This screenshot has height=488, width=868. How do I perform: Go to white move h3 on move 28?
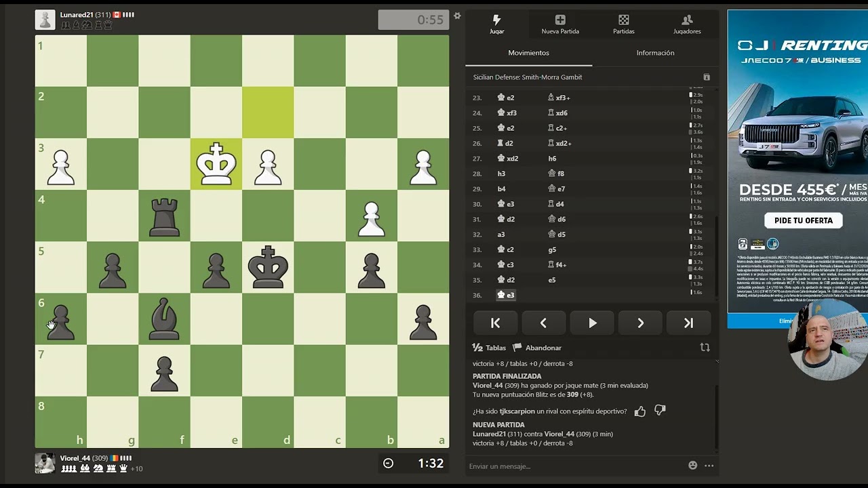tap(501, 174)
